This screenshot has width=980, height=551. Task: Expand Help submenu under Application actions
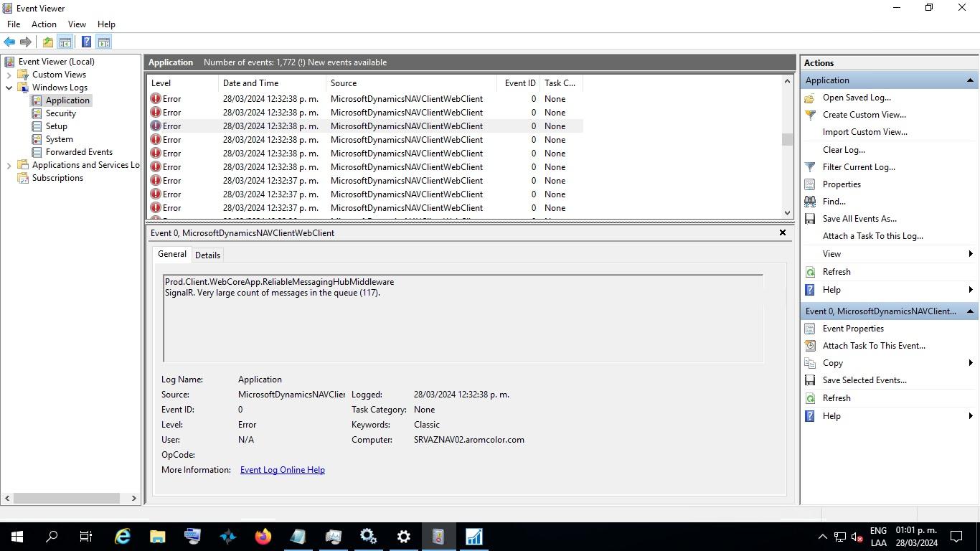pyautogui.click(x=971, y=290)
